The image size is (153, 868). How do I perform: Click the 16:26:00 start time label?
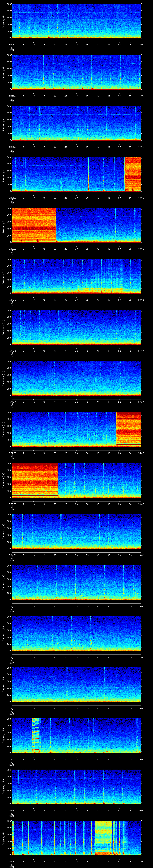(12, 657)
